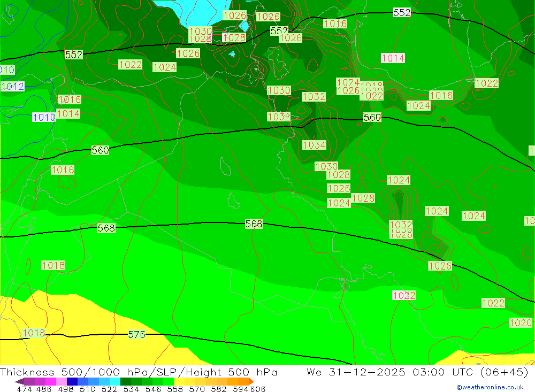Pick the light pink legend swatch
Viewport: 535px width, 392px height.
[62, 381]
